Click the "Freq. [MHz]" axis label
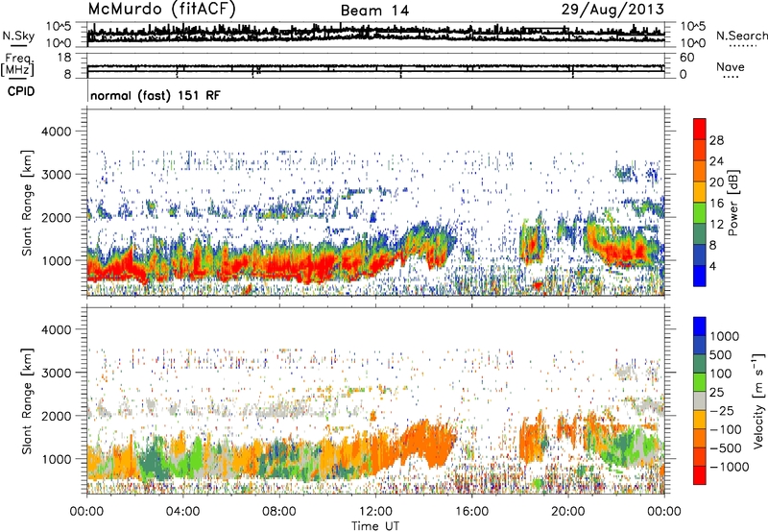The width and height of the screenshot is (768, 532). click(x=17, y=65)
